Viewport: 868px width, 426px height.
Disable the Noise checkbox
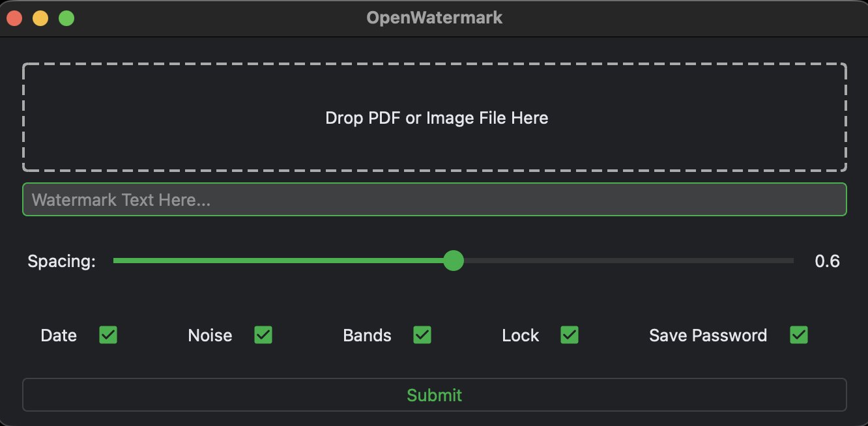(263, 335)
